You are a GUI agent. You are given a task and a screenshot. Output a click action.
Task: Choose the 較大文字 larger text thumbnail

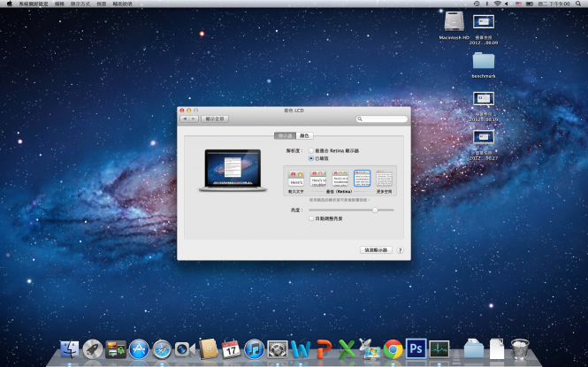tap(296, 179)
